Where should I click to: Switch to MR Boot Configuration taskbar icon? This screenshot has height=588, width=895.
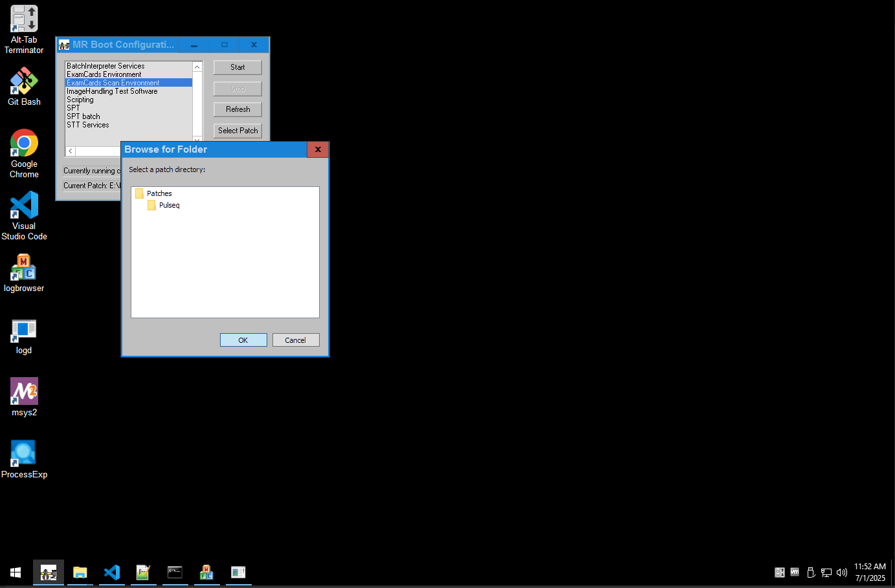[x=49, y=572]
